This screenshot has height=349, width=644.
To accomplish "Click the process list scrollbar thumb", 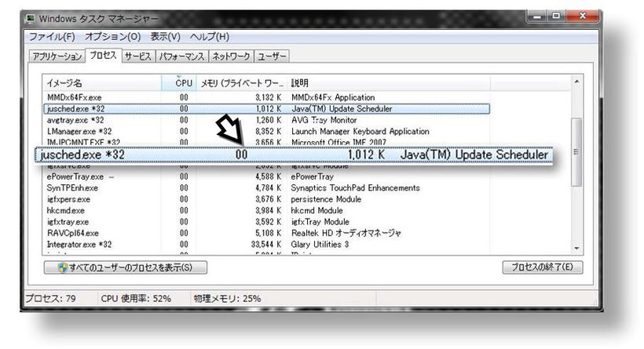I will [x=576, y=151].
